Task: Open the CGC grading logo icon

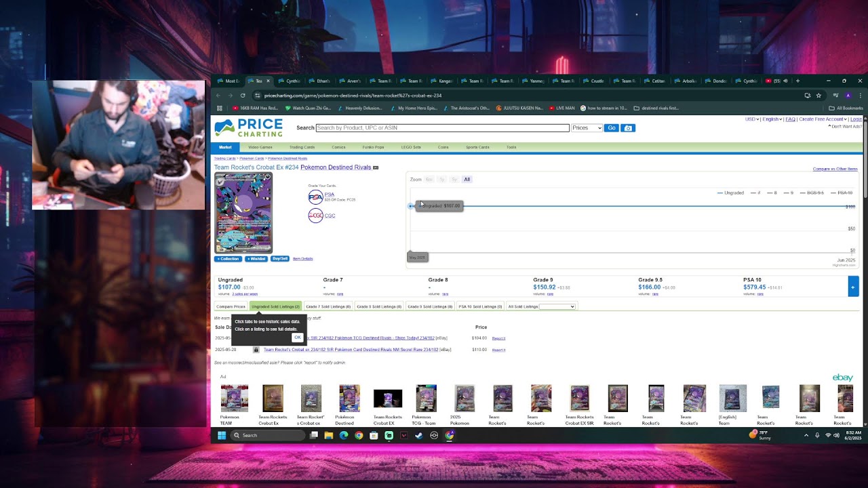Action: tap(315, 216)
